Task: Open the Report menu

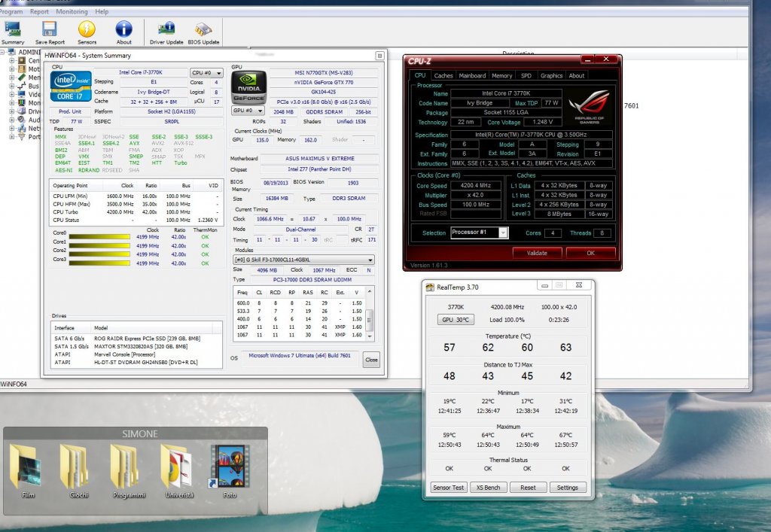Action: tap(39, 11)
